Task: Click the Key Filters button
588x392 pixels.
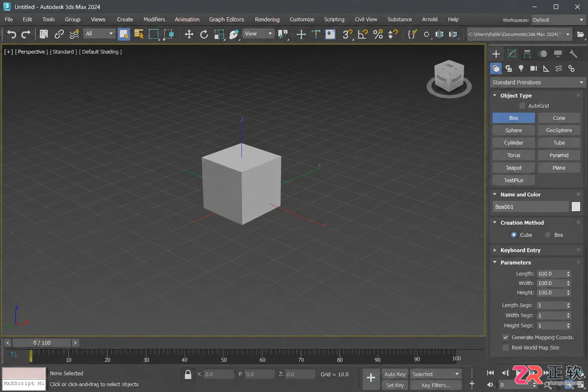Action: (436, 385)
